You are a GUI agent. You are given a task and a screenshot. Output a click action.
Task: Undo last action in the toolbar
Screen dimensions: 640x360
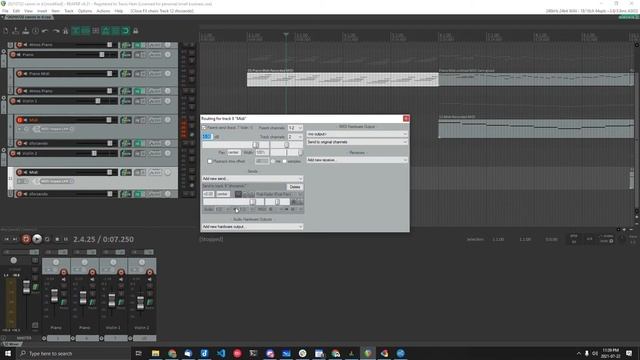click(45, 31)
